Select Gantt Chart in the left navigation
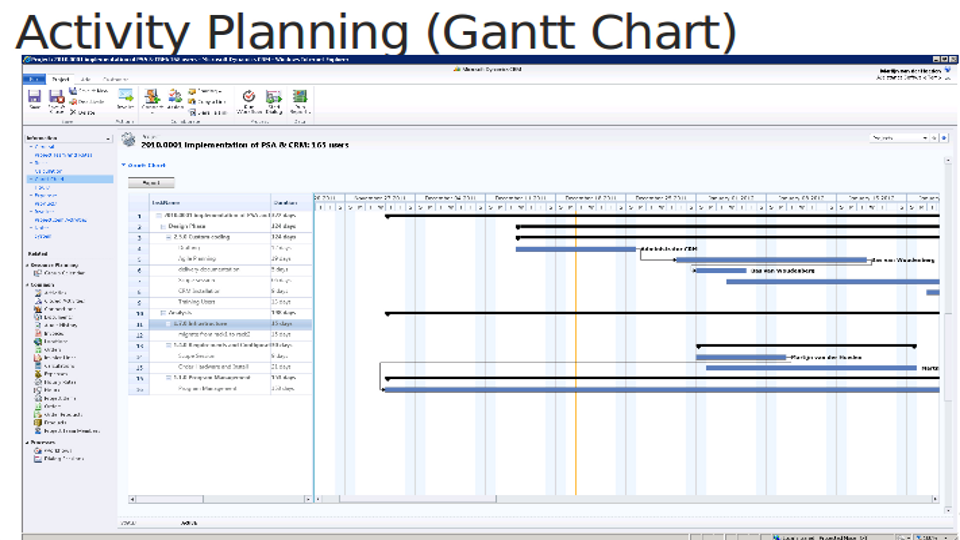960x540 pixels. point(48,178)
